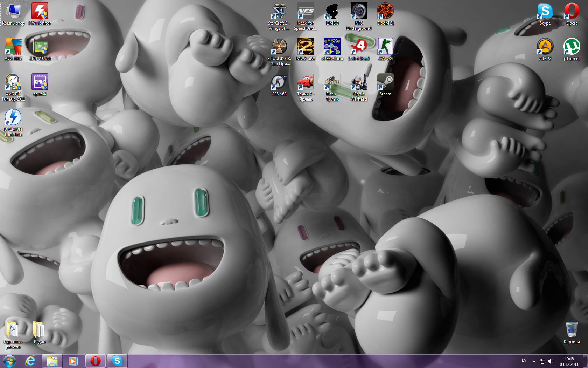
Task: Select the Курсовые работы folder
Action: pos(13,335)
